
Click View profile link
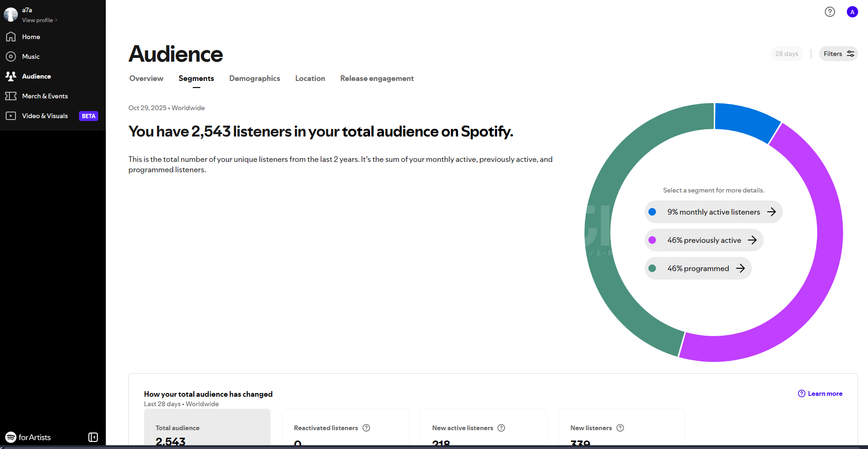[x=39, y=20]
